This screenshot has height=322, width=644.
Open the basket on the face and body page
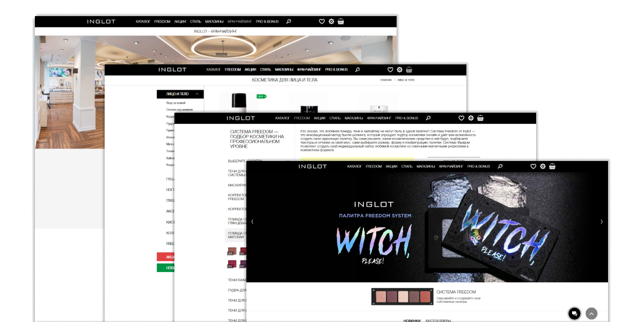pyautogui.click(x=409, y=70)
